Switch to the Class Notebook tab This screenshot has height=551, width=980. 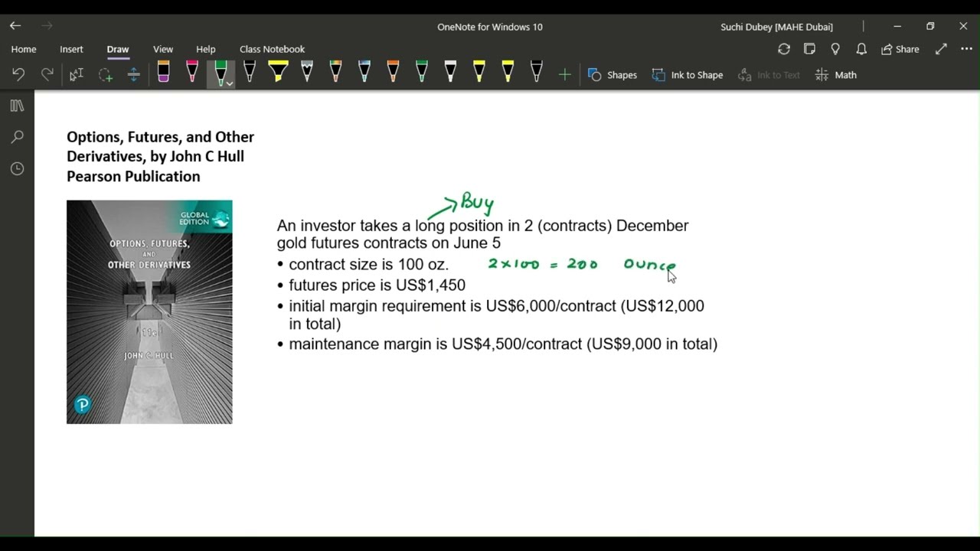coord(272,49)
